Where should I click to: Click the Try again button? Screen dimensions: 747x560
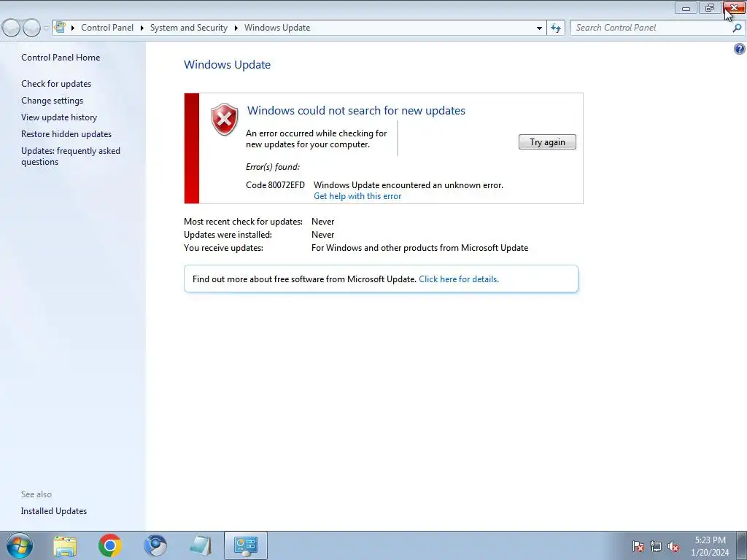(x=547, y=142)
